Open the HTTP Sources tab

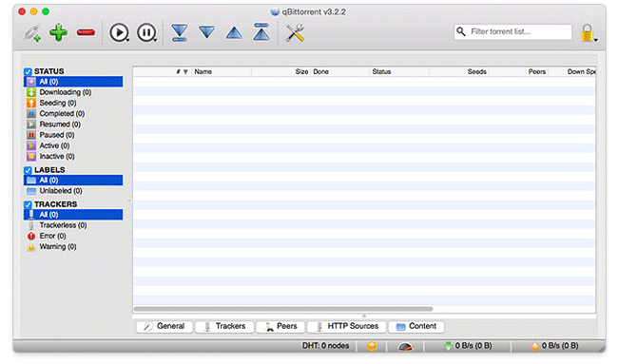coord(347,326)
